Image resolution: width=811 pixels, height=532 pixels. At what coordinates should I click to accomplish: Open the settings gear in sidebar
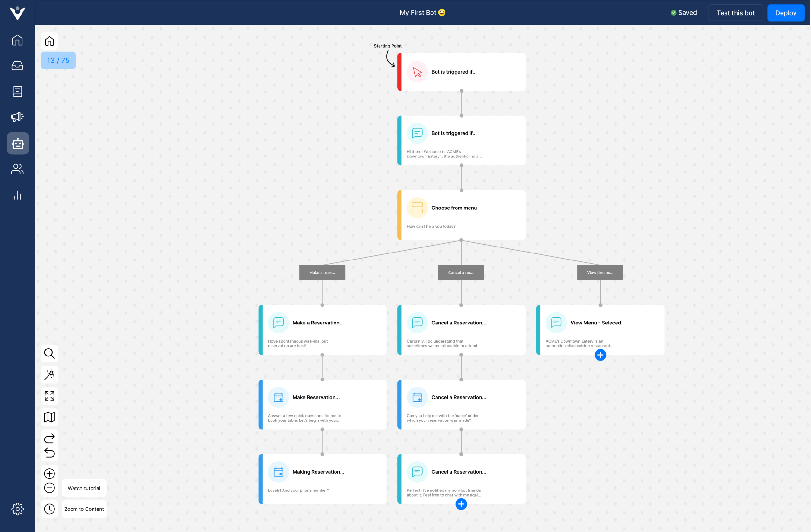click(17, 509)
